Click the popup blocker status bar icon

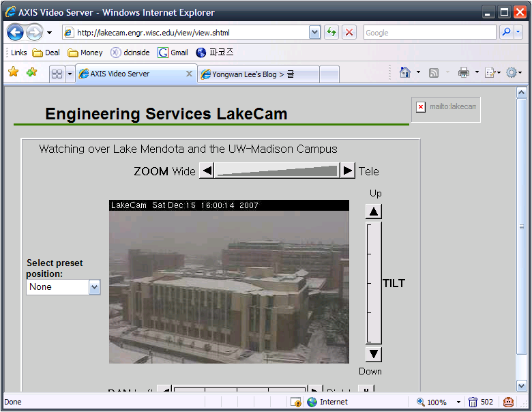coord(296,402)
